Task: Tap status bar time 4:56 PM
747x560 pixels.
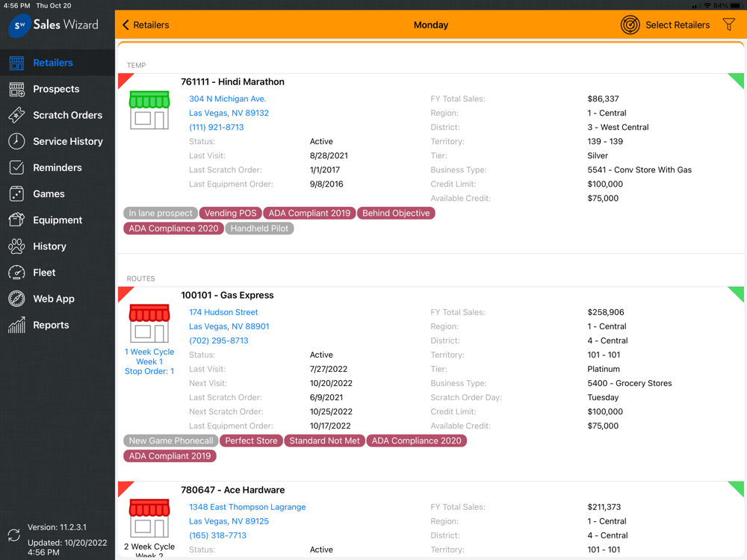Action: click(x=16, y=6)
